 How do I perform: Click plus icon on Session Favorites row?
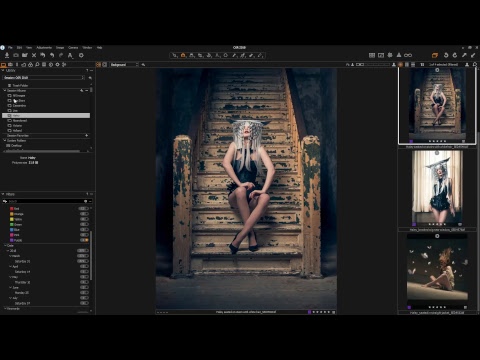tap(87, 136)
